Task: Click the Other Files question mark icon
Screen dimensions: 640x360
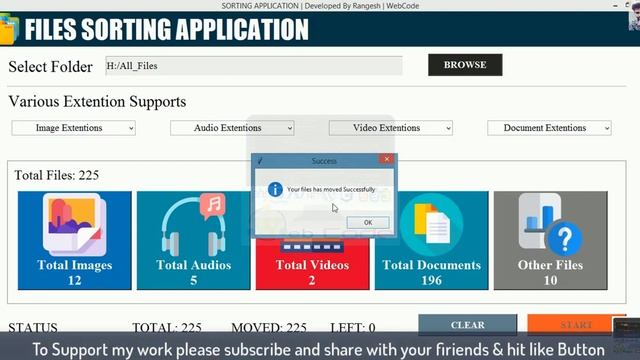Action: [550, 224]
